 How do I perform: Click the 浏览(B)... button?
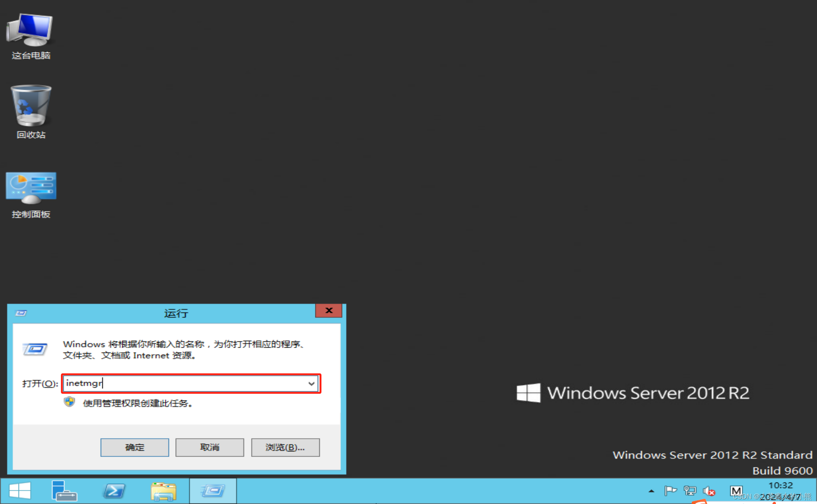click(x=285, y=447)
